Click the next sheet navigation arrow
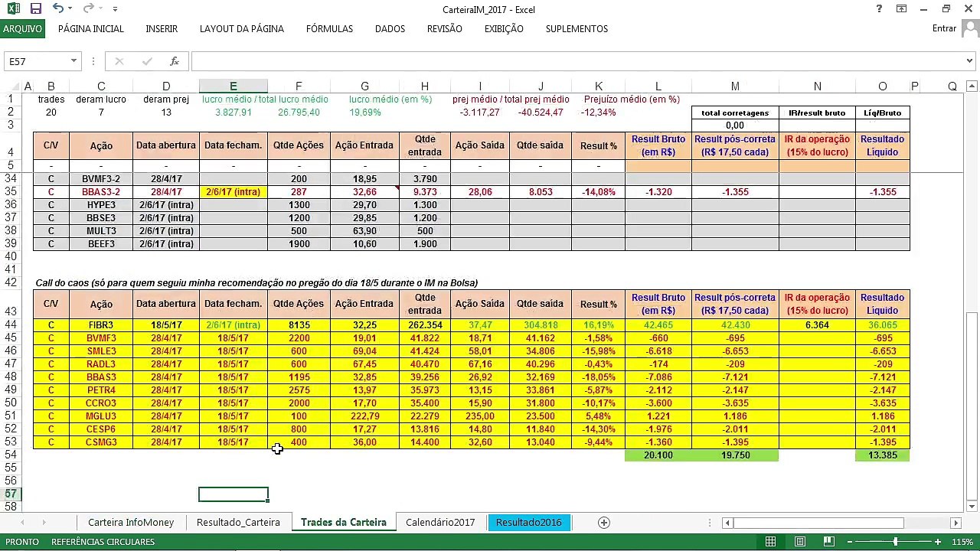The height and width of the screenshot is (551, 980). pyautogui.click(x=44, y=523)
